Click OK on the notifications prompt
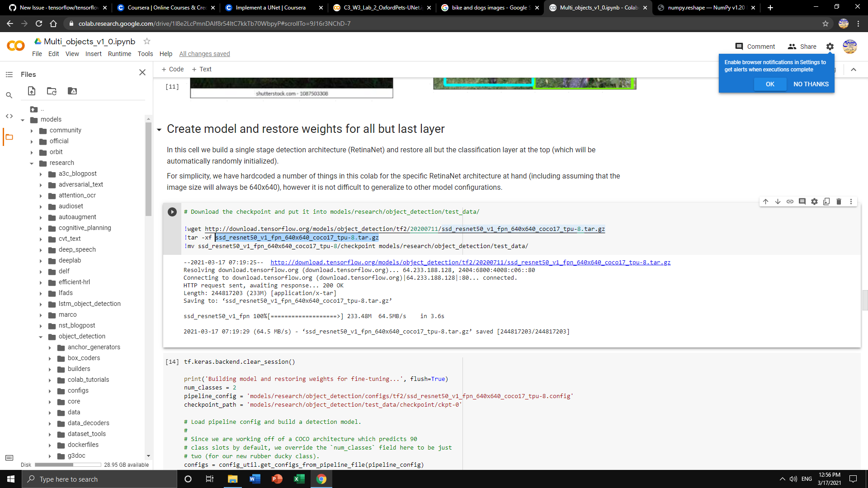This screenshot has height=488, width=868. point(770,84)
